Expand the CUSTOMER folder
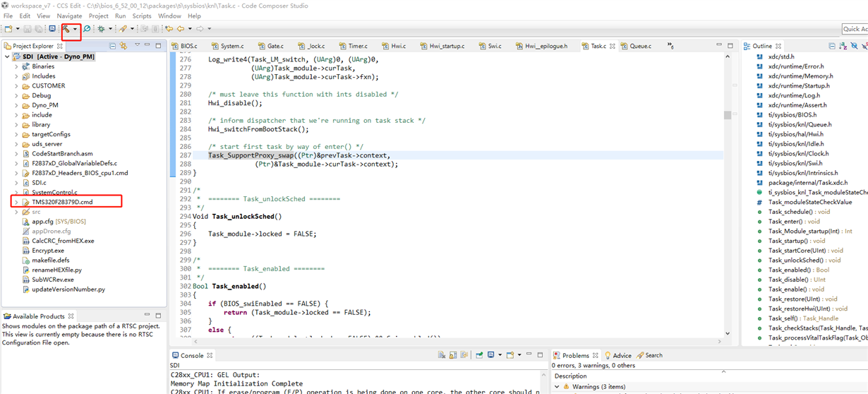 16,86
